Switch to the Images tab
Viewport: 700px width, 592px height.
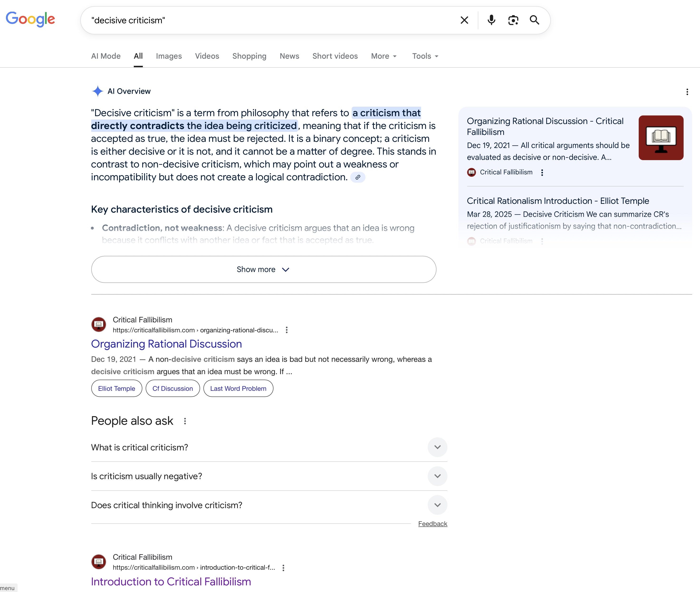[x=169, y=56]
